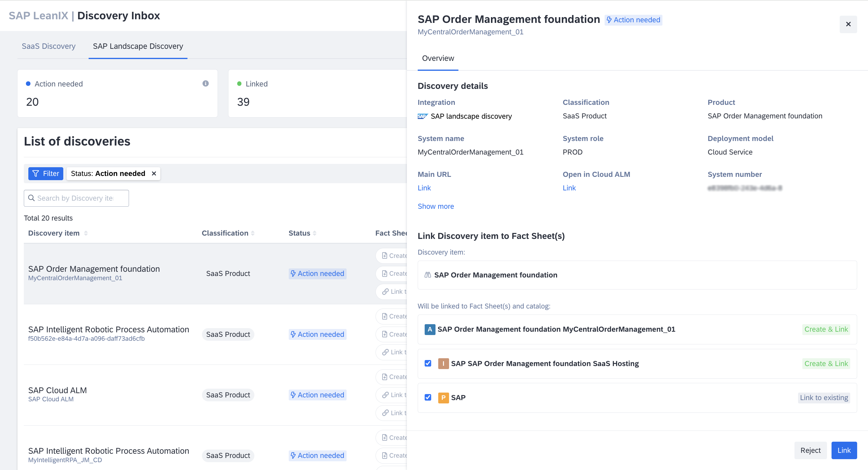Image resolution: width=868 pixels, height=470 pixels.
Task: Select the SAP Cloud ALM discovery row
Action: [x=215, y=395]
